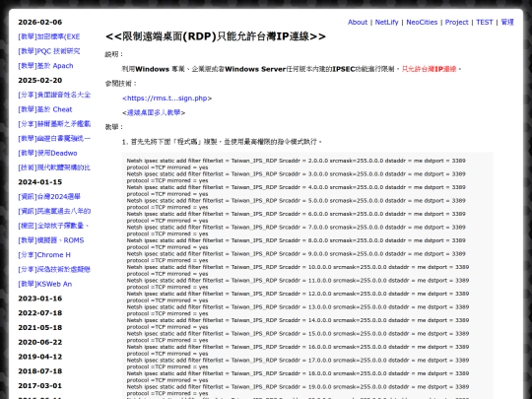The image size is (532, 399).
Task: Click the TEST link in the header
Action: (484, 22)
